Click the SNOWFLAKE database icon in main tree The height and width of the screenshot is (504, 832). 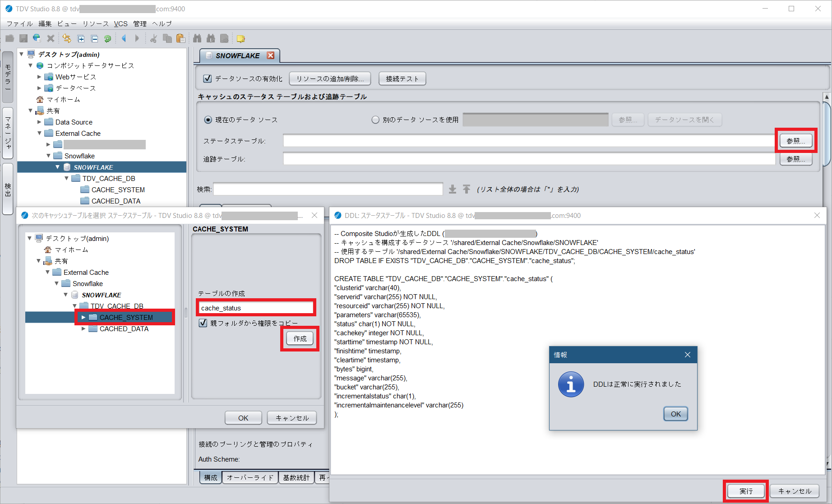67,167
